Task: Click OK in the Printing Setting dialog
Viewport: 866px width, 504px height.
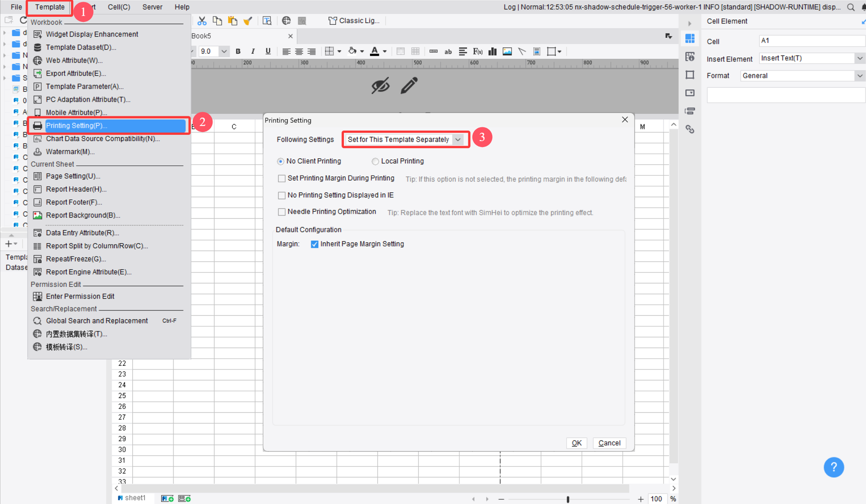Action: pos(576,443)
